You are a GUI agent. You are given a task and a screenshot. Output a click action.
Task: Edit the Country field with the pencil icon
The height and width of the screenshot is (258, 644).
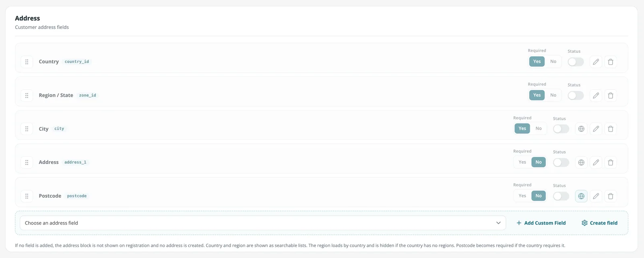point(596,62)
